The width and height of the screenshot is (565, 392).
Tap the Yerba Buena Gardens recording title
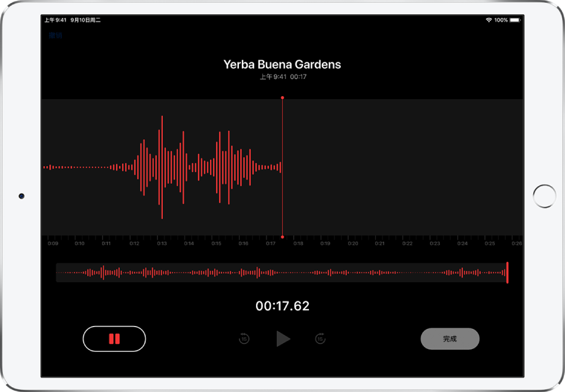coord(282,64)
